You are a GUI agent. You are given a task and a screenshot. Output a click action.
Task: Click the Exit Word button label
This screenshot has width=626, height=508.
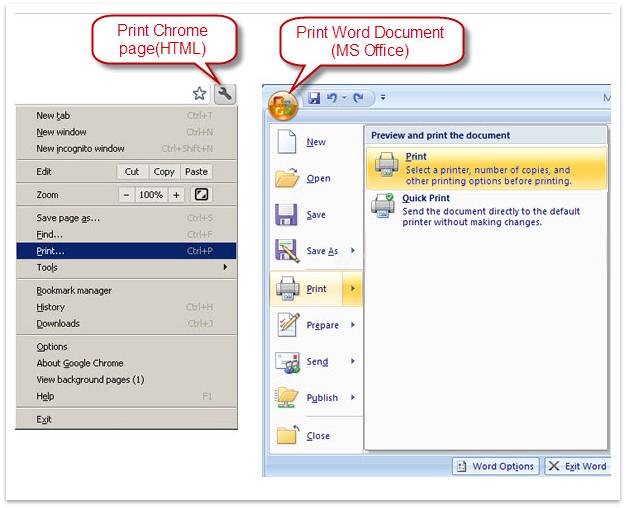tap(585, 466)
